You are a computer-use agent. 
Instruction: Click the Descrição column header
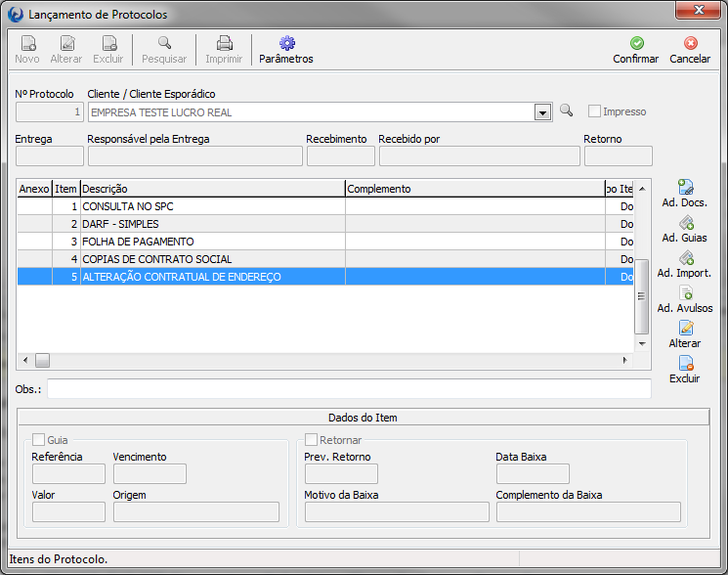tap(213, 189)
